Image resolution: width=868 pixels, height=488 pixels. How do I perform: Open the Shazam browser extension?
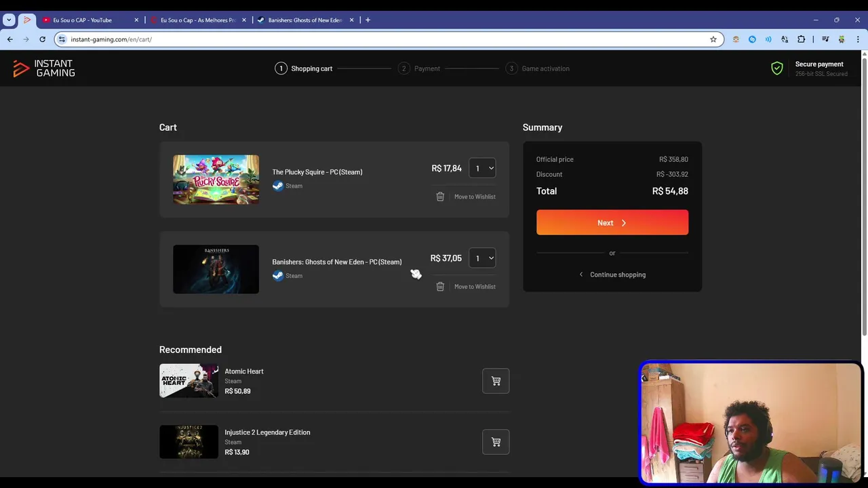pyautogui.click(x=752, y=39)
